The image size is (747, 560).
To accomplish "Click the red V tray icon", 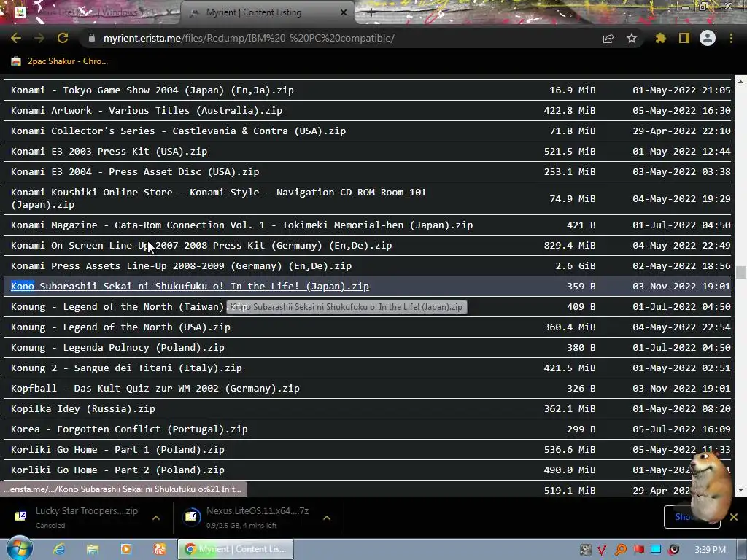I will pyautogui.click(x=602, y=550).
